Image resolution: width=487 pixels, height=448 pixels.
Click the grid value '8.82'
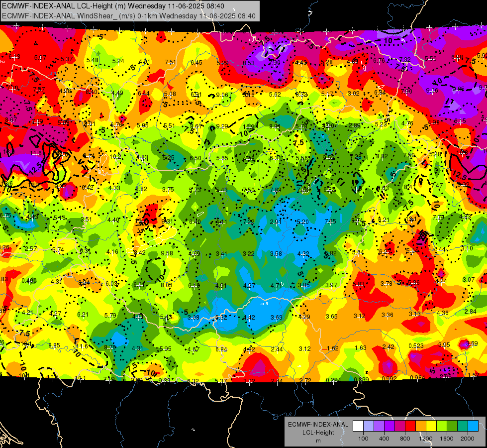click(382, 156)
